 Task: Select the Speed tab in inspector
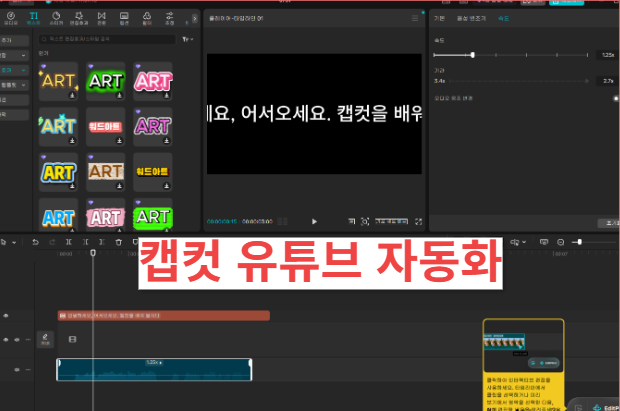click(x=503, y=18)
